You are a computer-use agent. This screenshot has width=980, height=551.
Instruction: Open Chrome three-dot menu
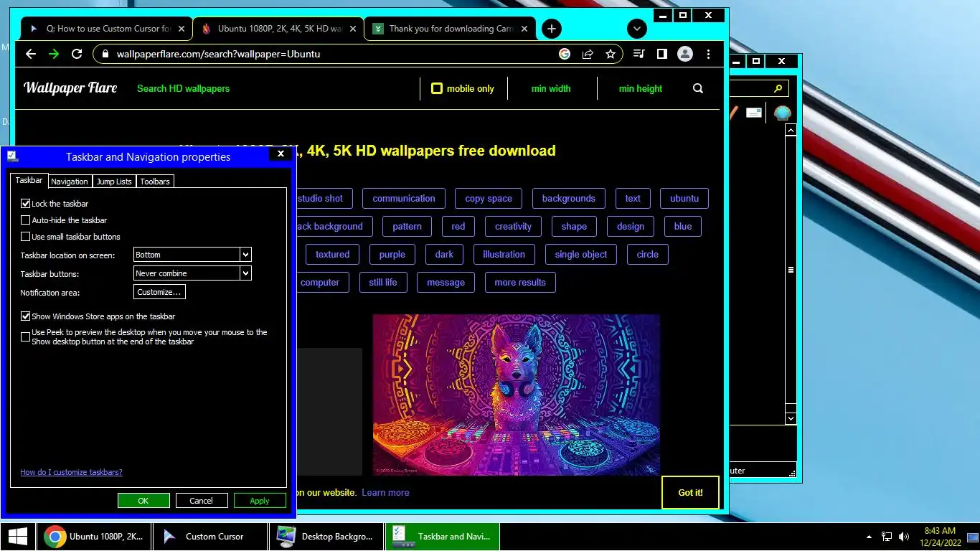coord(708,54)
